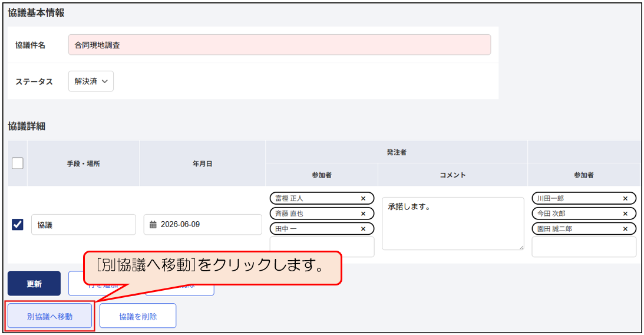
Task: Remove participant 田中 一 tag
Action: [363, 229]
